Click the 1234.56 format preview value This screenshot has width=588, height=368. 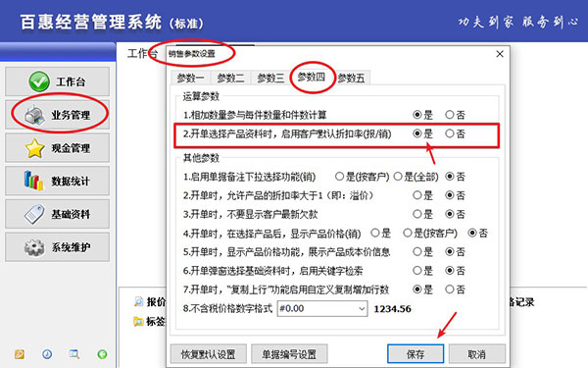point(392,309)
